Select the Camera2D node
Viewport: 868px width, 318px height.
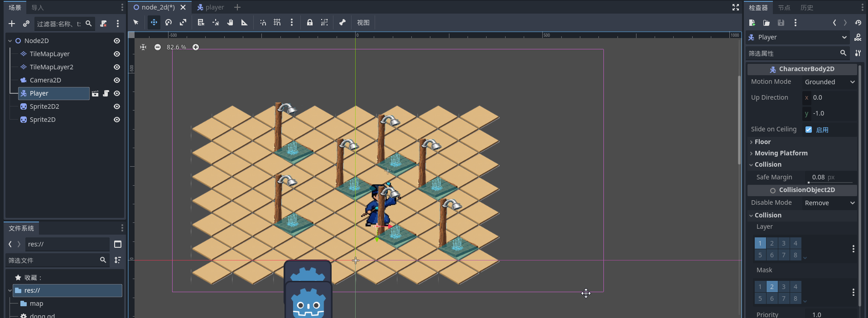coord(45,80)
